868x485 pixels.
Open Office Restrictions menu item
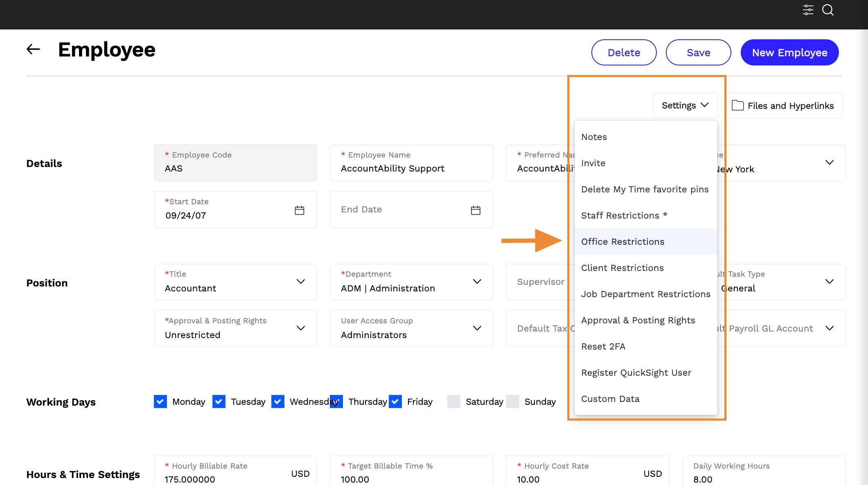646,241
